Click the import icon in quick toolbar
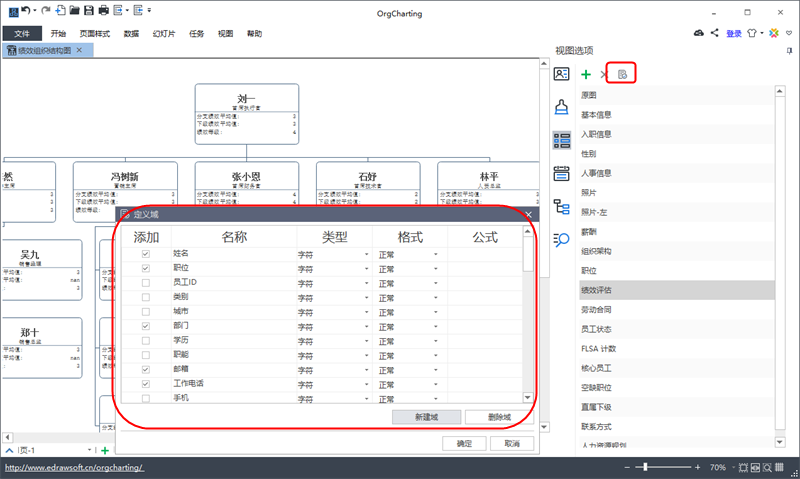The height and width of the screenshot is (479, 800). [x=138, y=10]
